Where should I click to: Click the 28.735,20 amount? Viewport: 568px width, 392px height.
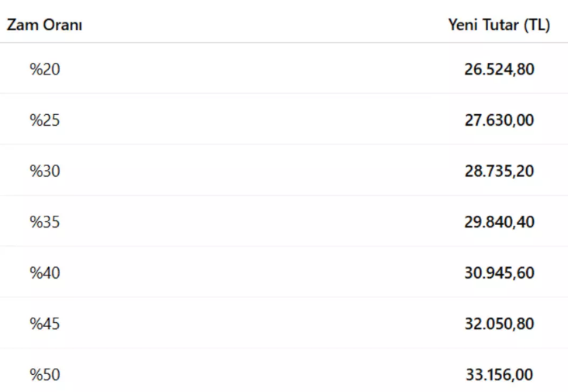[499, 171]
